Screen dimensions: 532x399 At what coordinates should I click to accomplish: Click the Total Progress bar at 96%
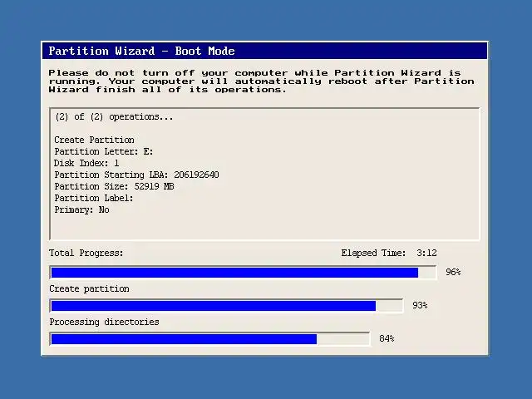243,273
